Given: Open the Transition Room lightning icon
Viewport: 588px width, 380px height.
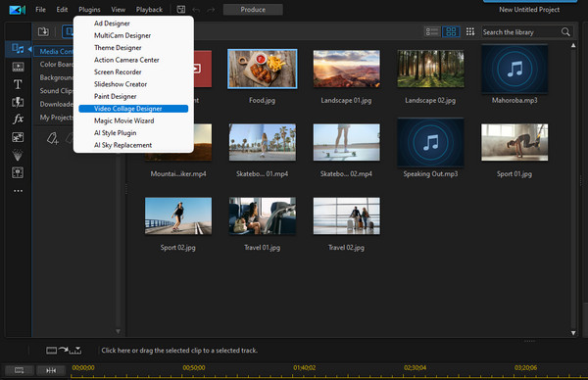Looking at the screenshot, I should [x=18, y=102].
